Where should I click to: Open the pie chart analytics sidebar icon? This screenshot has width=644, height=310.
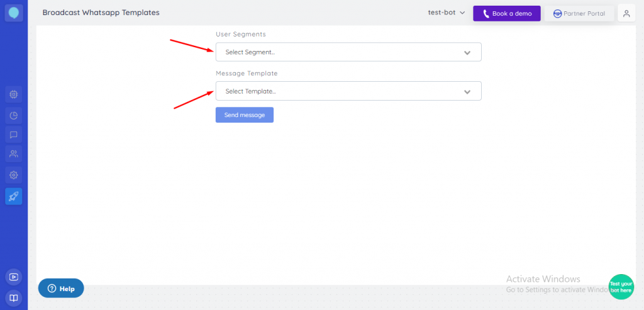(14, 116)
